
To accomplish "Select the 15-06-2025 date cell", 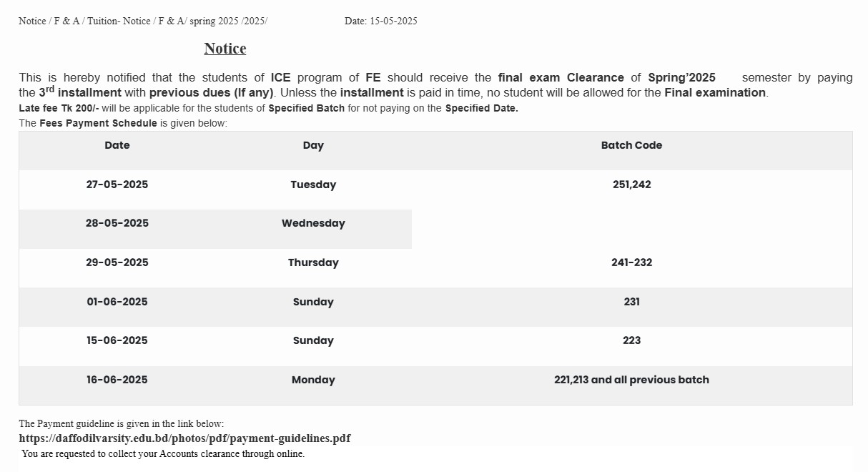I will coord(117,340).
